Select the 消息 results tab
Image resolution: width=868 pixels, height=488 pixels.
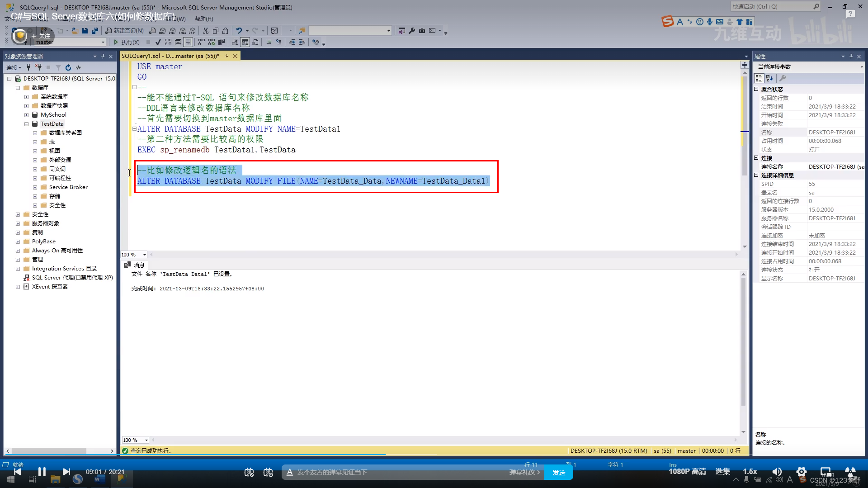click(134, 265)
